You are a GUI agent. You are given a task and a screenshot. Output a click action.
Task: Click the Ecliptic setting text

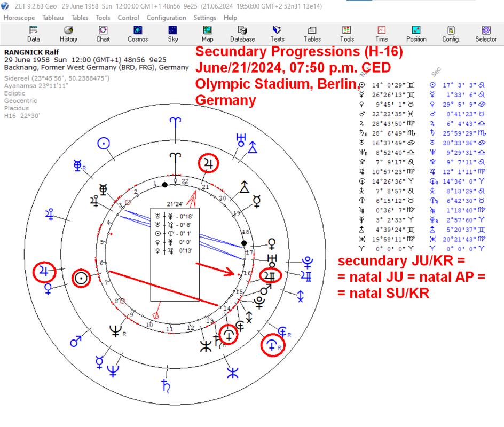(14, 93)
